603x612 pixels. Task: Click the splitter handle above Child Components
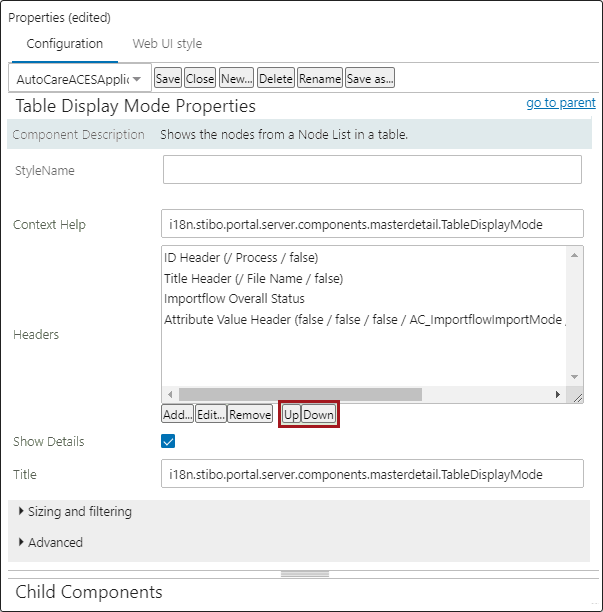coord(305,574)
